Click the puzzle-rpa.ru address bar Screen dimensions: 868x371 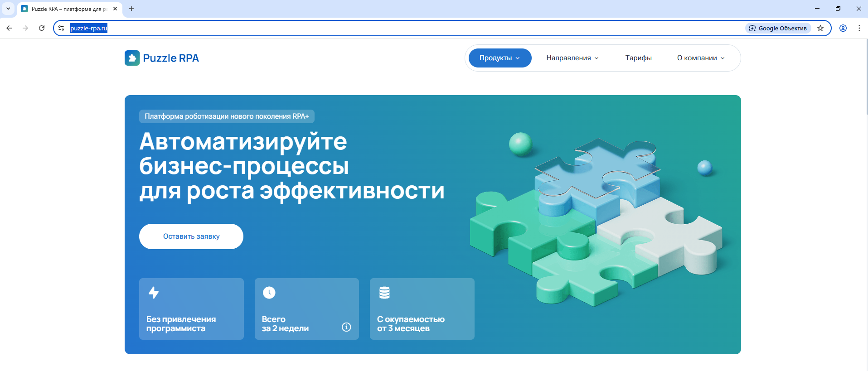point(363,28)
